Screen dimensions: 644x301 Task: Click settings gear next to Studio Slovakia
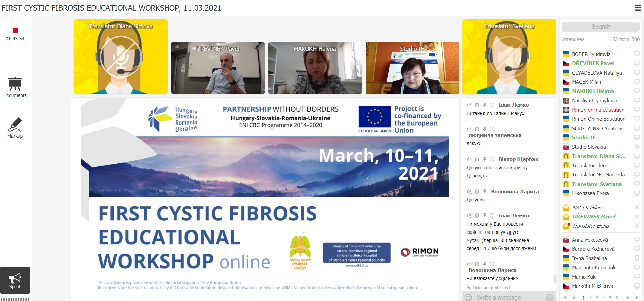[637, 147]
